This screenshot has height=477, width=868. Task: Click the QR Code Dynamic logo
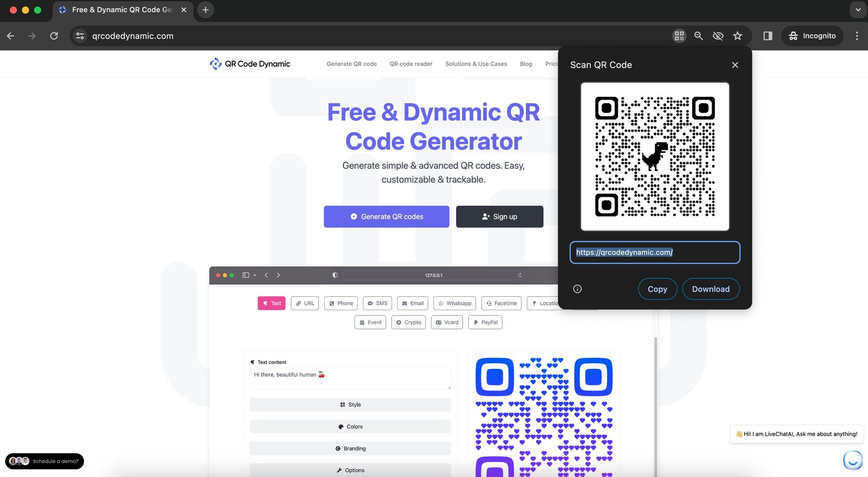tap(250, 63)
